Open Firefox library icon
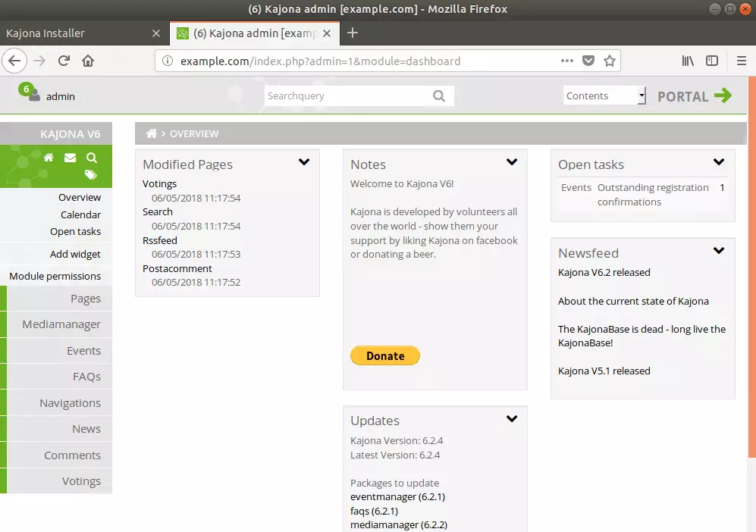The image size is (756, 532). pos(688,61)
